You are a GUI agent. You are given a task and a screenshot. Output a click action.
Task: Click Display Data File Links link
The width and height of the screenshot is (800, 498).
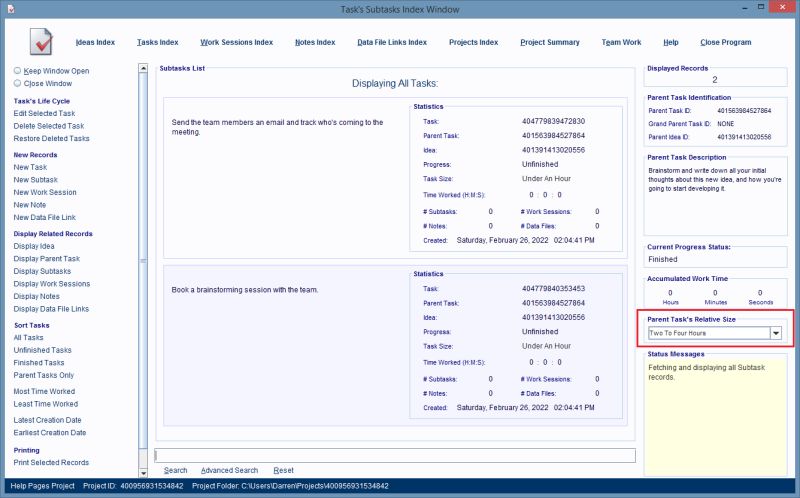(51, 309)
